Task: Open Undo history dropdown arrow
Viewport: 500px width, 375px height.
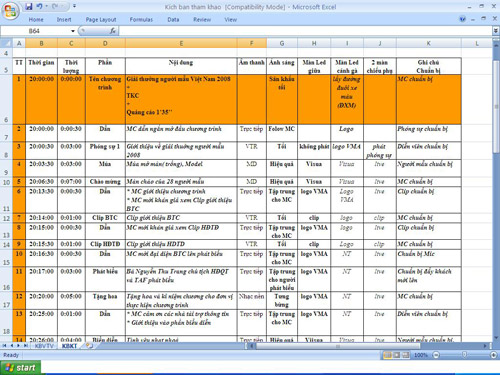Action: click(x=46, y=6)
